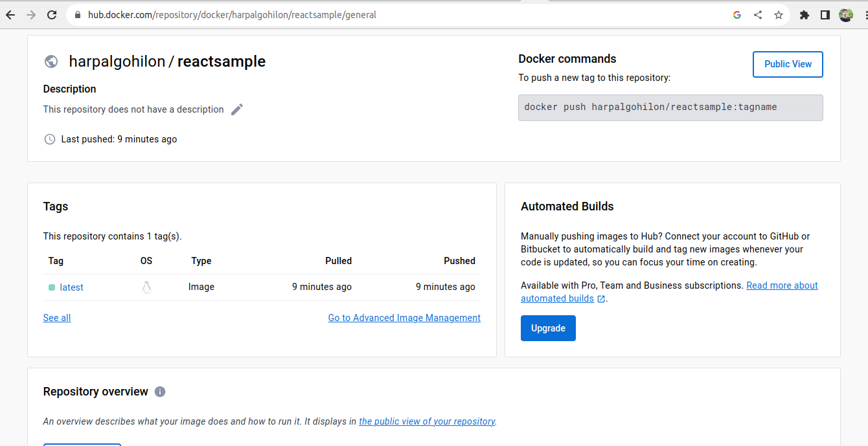Click the Linux penguin OS icon
This screenshot has width=868, height=446.
click(x=146, y=287)
